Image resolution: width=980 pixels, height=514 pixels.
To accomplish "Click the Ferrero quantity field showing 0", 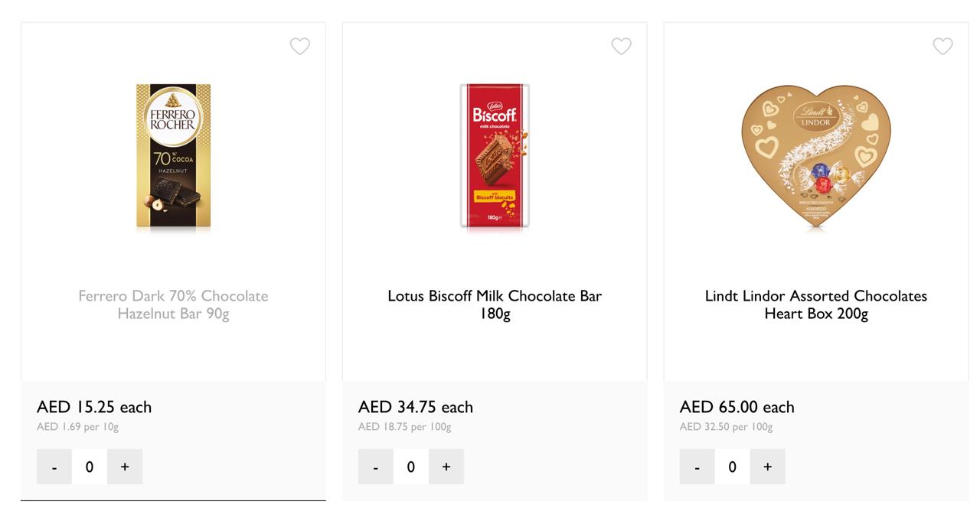I will tap(90, 467).
